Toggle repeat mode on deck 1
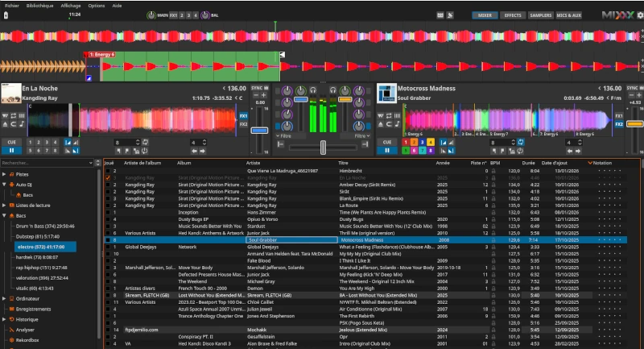 (13, 116)
